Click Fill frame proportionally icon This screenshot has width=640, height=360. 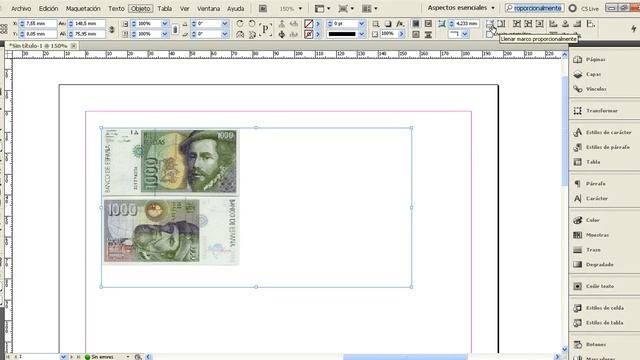coord(490,24)
